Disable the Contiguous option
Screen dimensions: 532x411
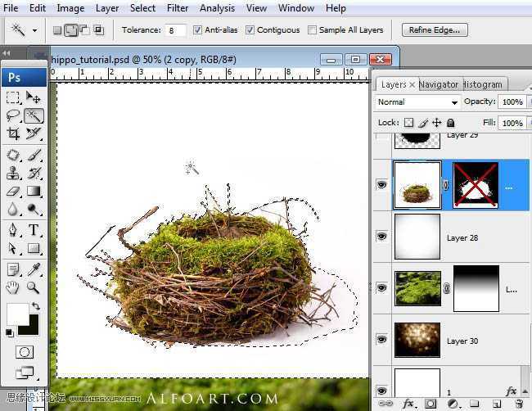pyautogui.click(x=250, y=29)
